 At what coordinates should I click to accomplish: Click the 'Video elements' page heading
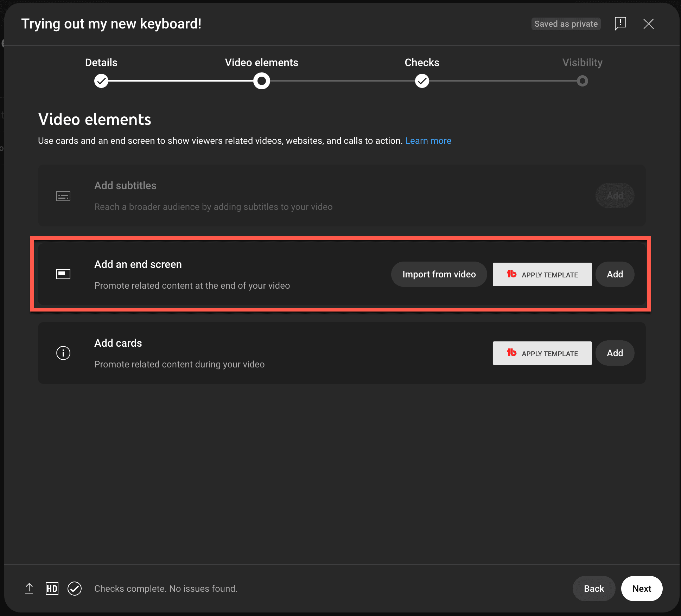(95, 119)
